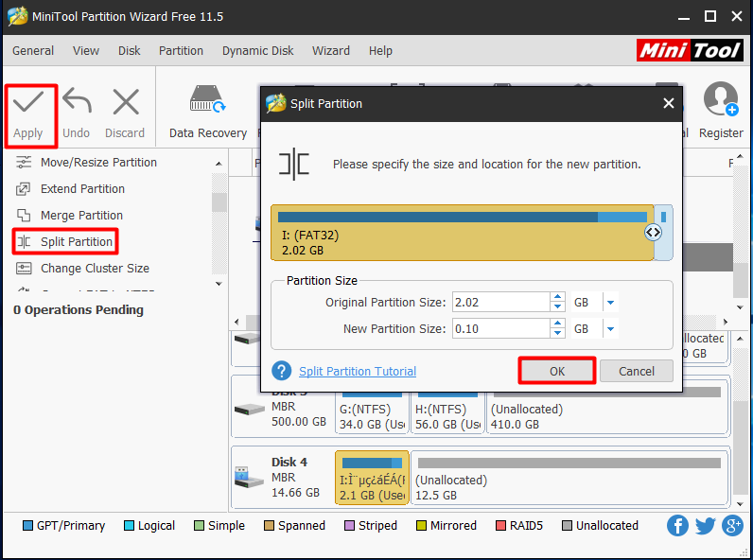Screen dimensions: 753x560
Task: Open New Partition Size unit dropdown
Action: (x=610, y=329)
